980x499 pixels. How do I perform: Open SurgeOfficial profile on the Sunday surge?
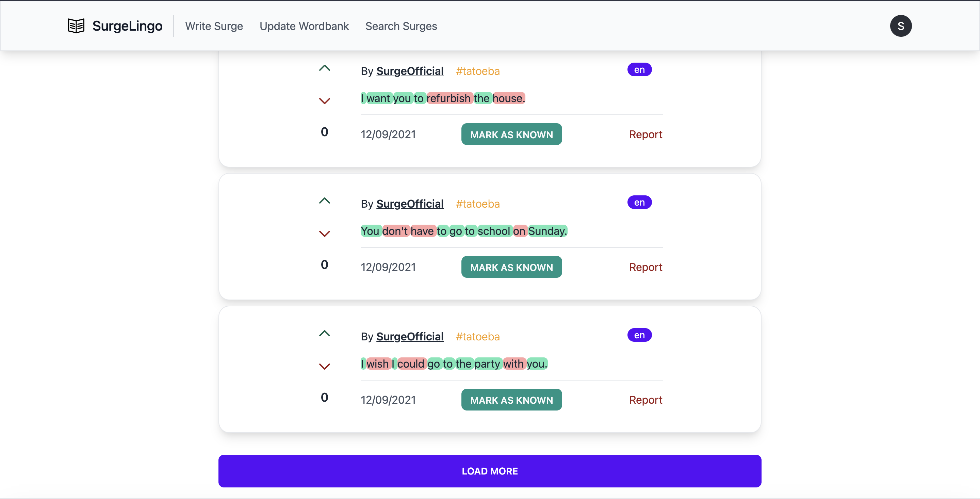[x=410, y=204]
